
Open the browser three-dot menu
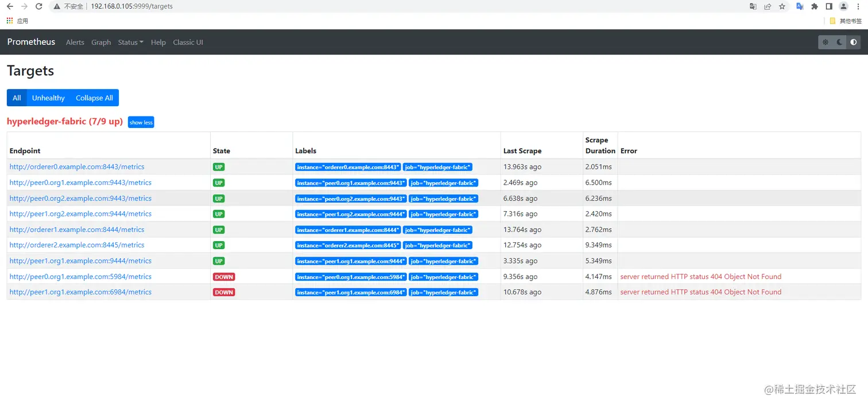pyautogui.click(x=858, y=6)
